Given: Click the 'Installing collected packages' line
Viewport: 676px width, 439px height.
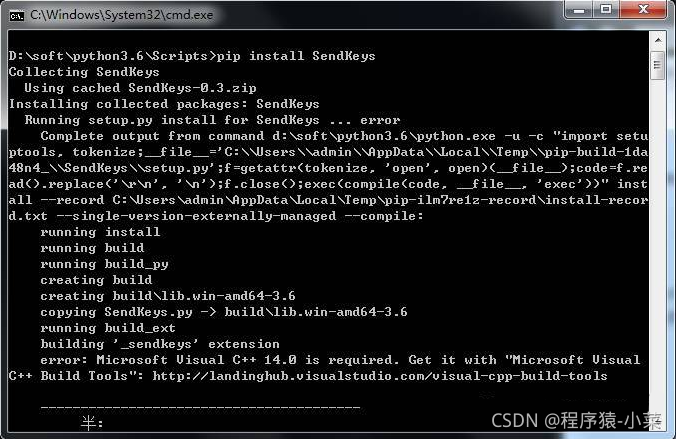Looking at the screenshot, I should [164, 104].
